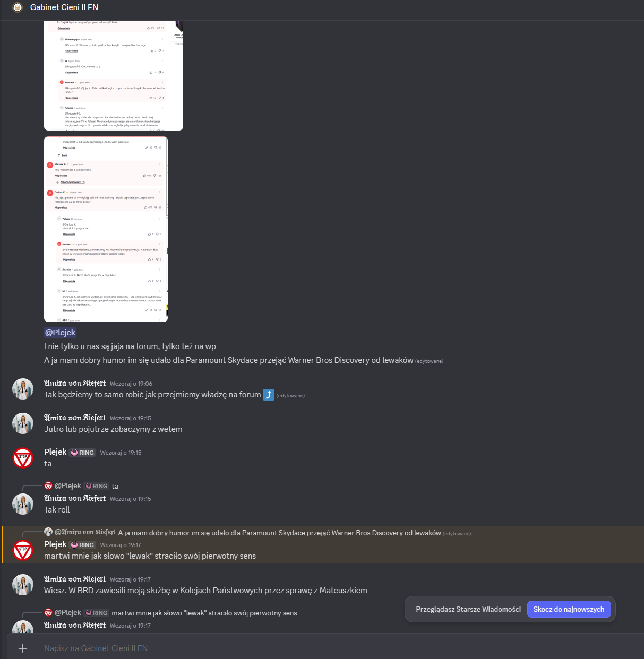Click the @Plejek mention below the screenshots
Viewport: 644px width, 659px height.
pos(61,333)
